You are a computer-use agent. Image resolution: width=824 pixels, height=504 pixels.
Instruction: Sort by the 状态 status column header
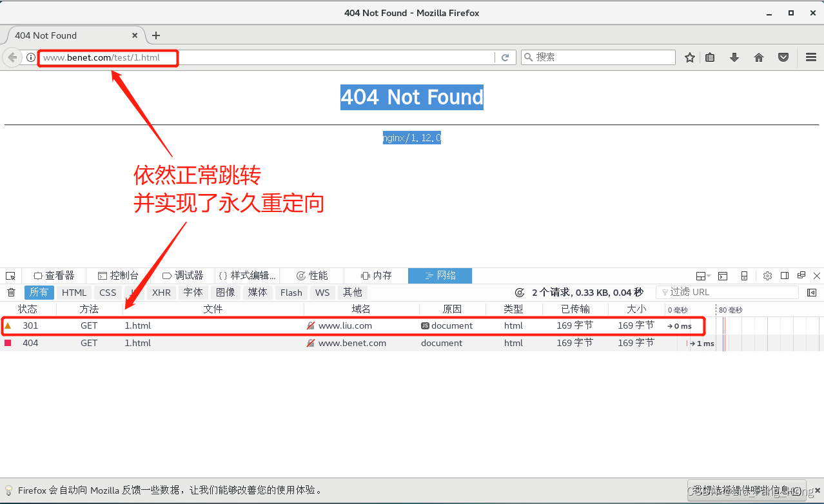pyautogui.click(x=28, y=309)
